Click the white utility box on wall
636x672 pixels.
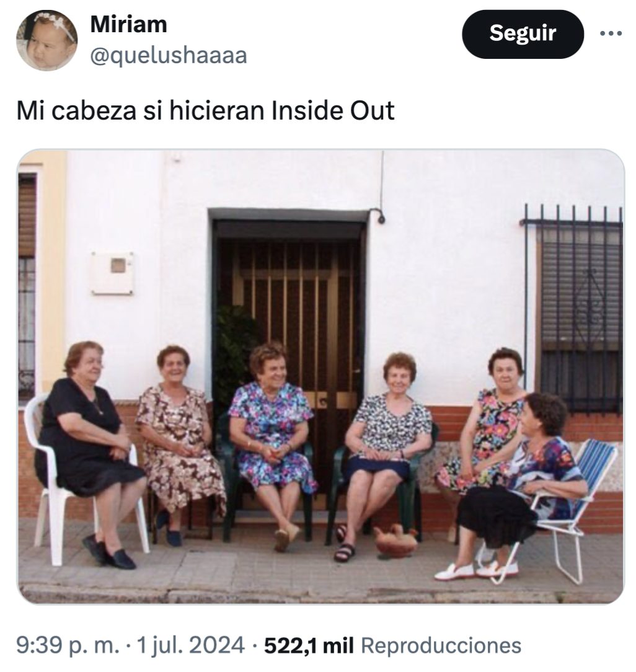tap(112, 273)
